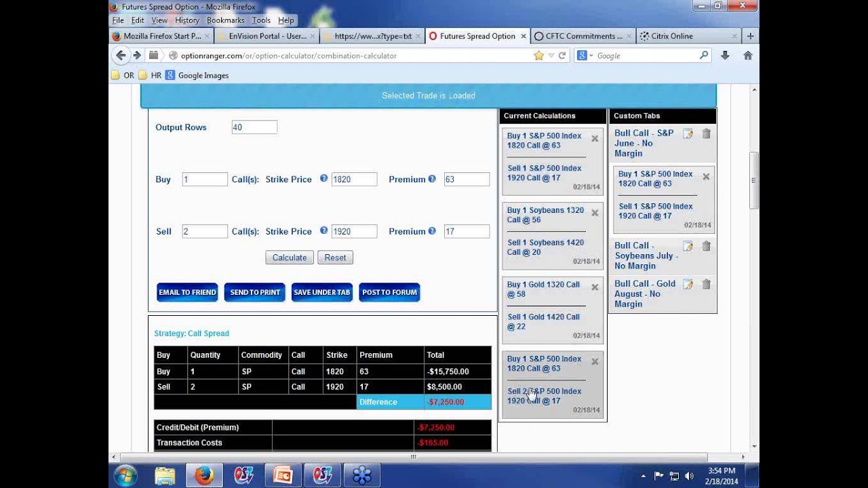The height and width of the screenshot is (488, 868).
Task: Click the volume speaker tray icon
Action: (x=690, y=476)
